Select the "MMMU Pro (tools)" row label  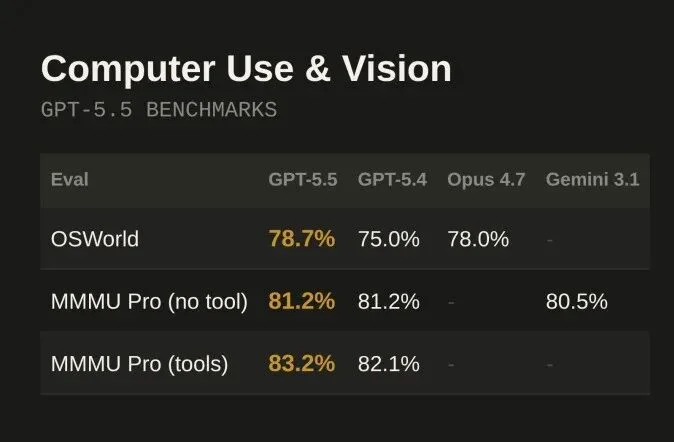139,364
